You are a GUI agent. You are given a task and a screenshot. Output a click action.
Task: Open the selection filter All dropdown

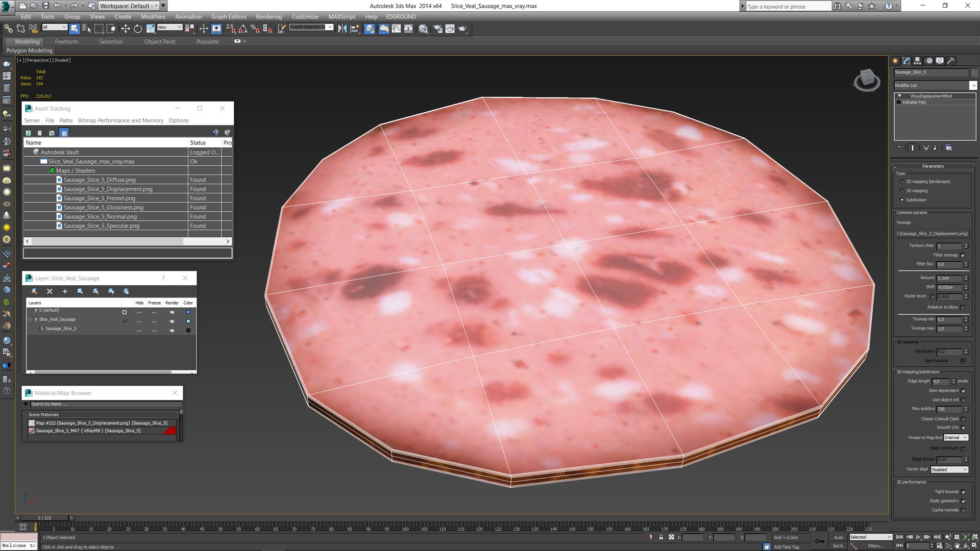54,27
